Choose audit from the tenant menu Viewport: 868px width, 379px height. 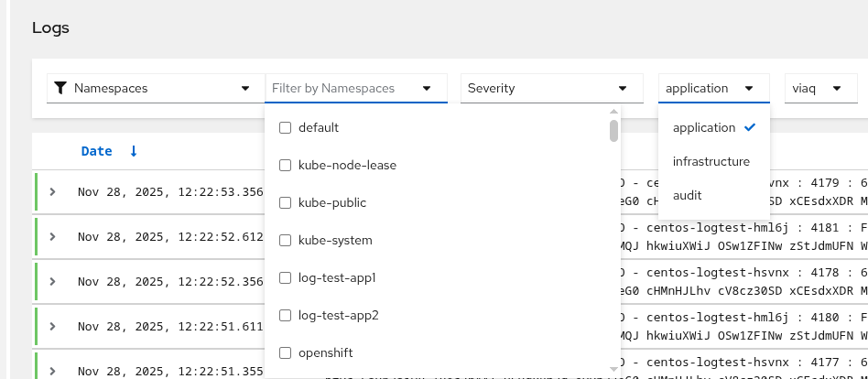pyautogui.click(x=688, y=195)
